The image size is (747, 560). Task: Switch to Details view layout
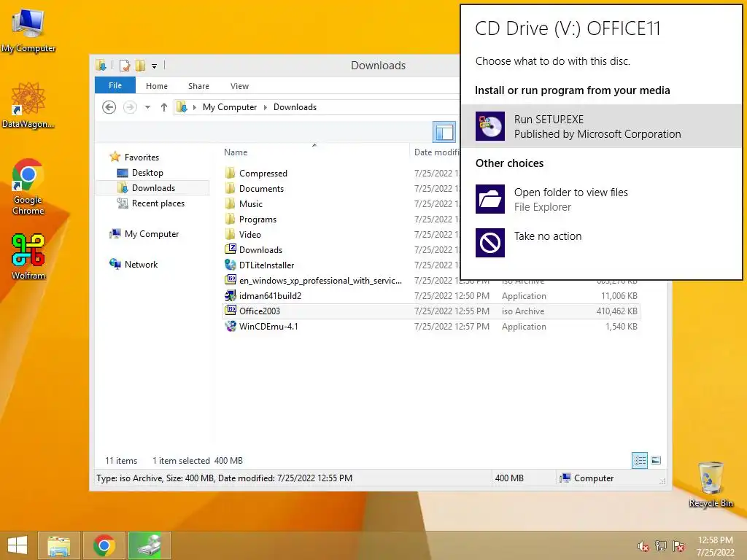click(x=640, y=460)
